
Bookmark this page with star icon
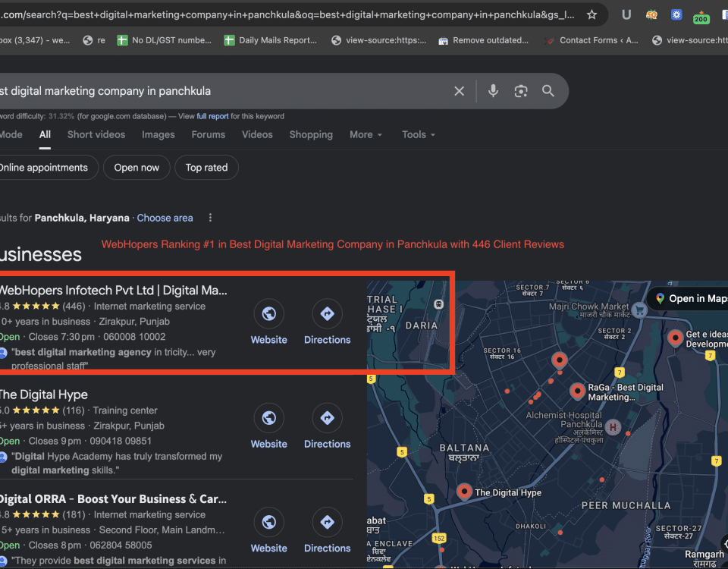coord(592,14)
